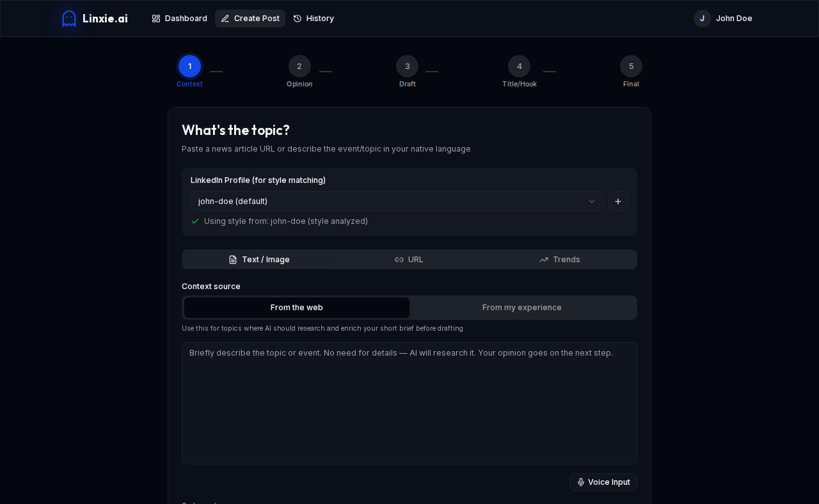Switch context source to "From my experience"

pos(522,308)
